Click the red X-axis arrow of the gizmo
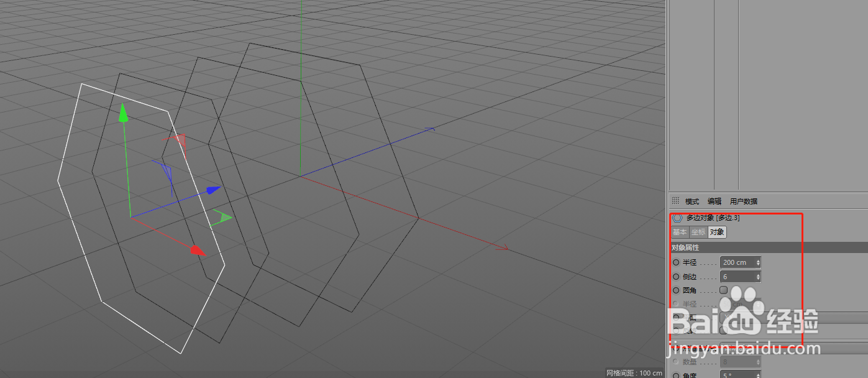 198,250
